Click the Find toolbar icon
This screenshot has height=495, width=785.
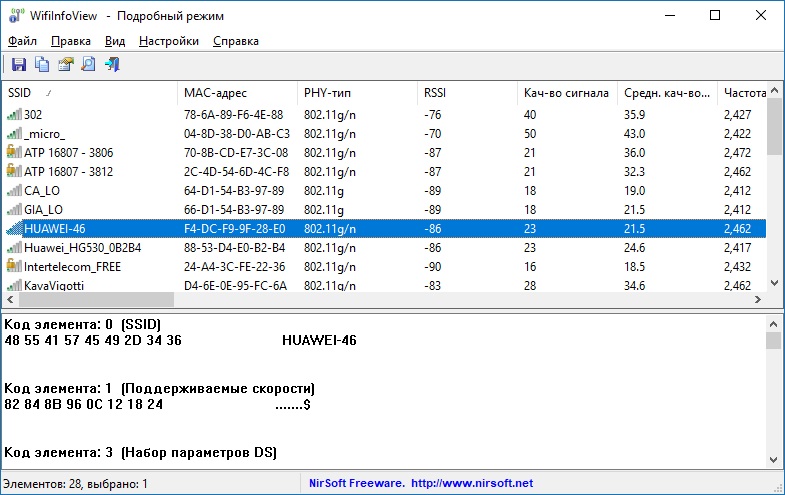coord(89,65)
